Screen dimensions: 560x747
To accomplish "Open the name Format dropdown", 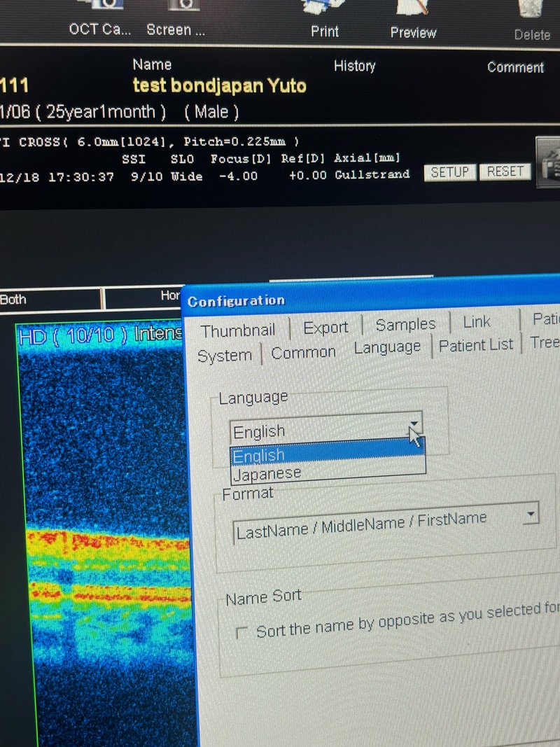I will (x=531, y=515).
